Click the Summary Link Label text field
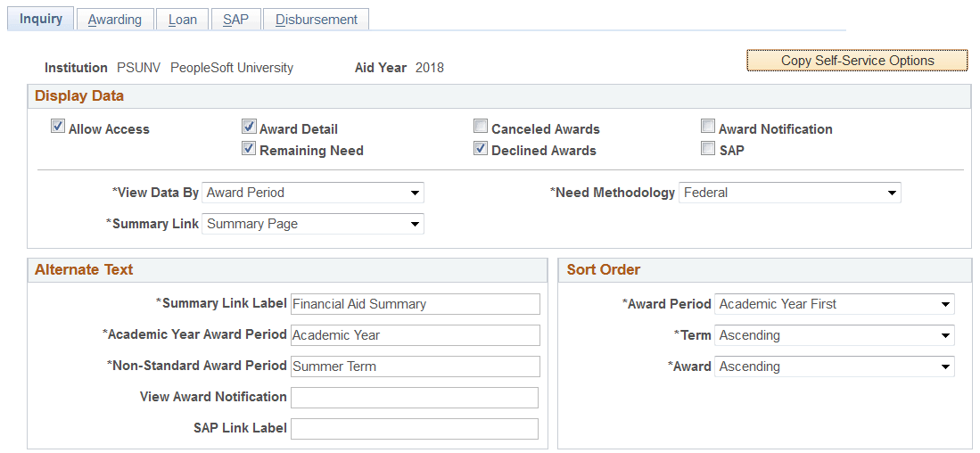This screenshot has width=980, height=453. point(416,304)
